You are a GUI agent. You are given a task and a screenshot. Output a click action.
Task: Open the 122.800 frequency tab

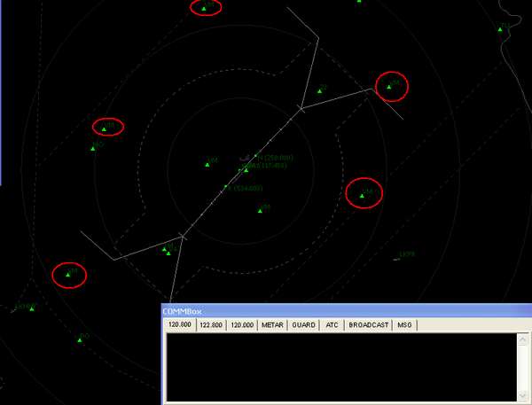(211, 325)
